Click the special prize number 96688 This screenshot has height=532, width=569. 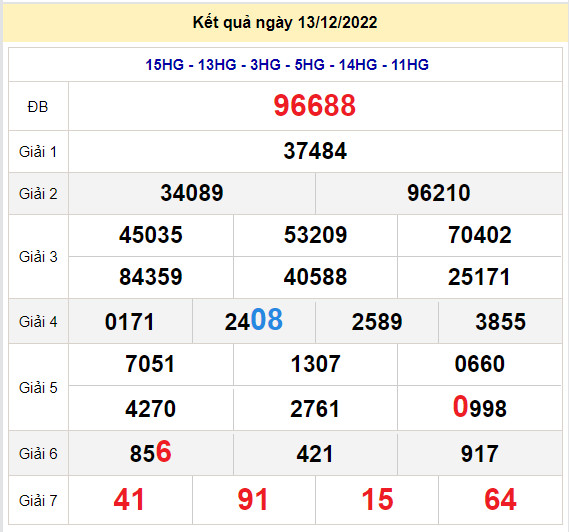(x=315, y=105)
